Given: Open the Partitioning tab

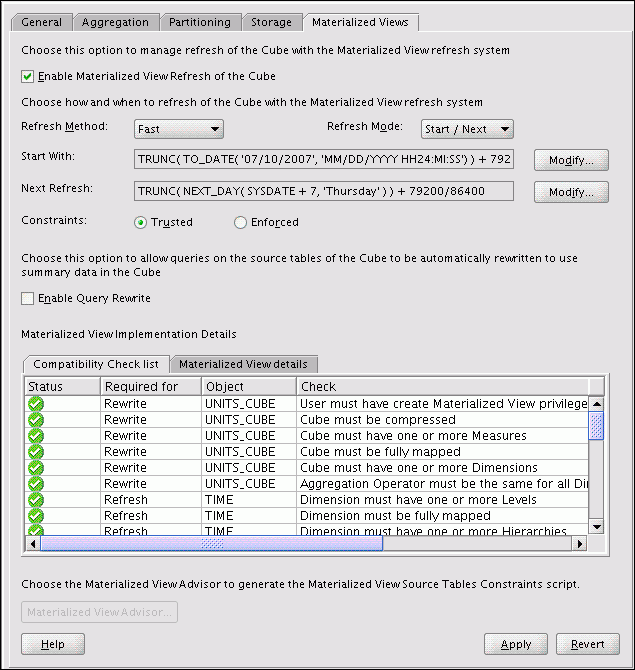Looking at the screenshot, I should [x=200, y=22].
